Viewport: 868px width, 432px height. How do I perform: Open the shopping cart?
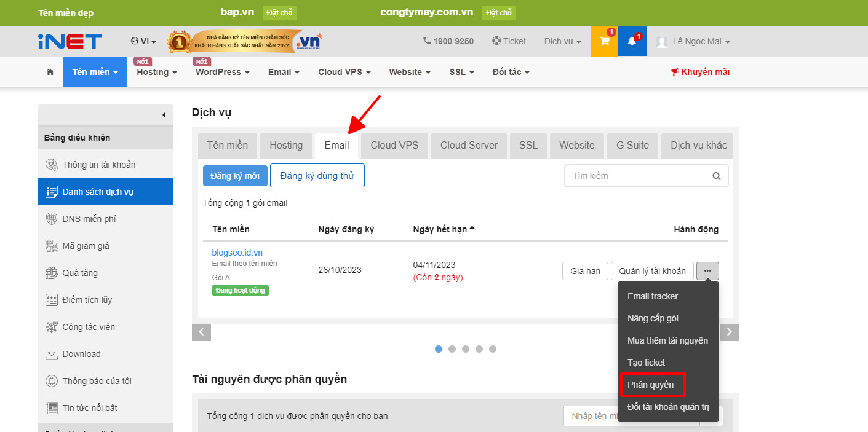603,41
